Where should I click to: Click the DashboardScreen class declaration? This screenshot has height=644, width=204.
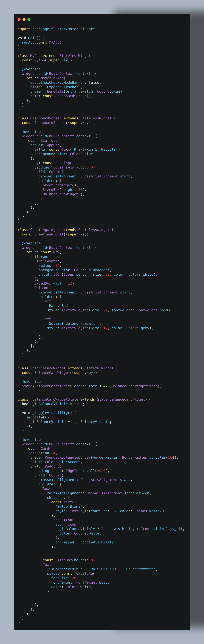coord(67,118)
